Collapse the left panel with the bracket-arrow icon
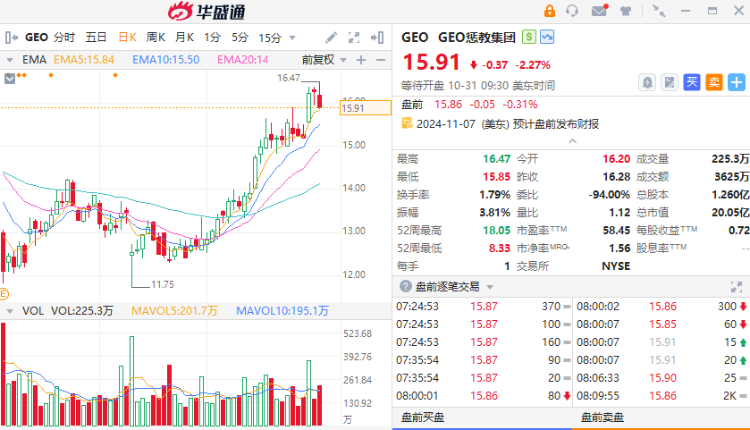Image resolution: width=750 pixels, height=430 pixels. [x=11, y=37]
